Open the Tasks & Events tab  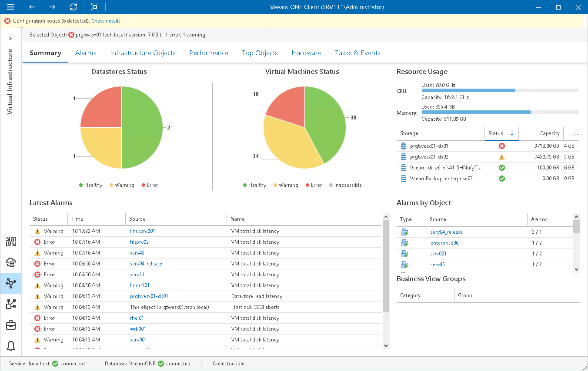[357, 53]
